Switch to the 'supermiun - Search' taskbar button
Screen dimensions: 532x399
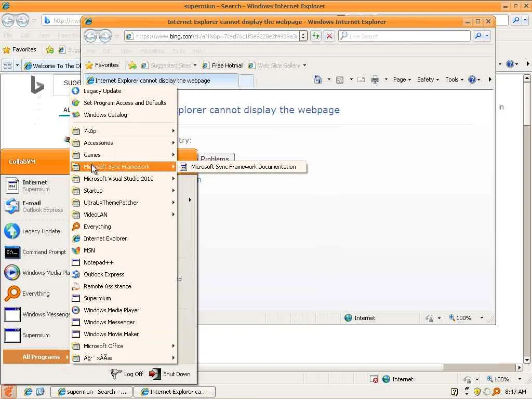91,392
